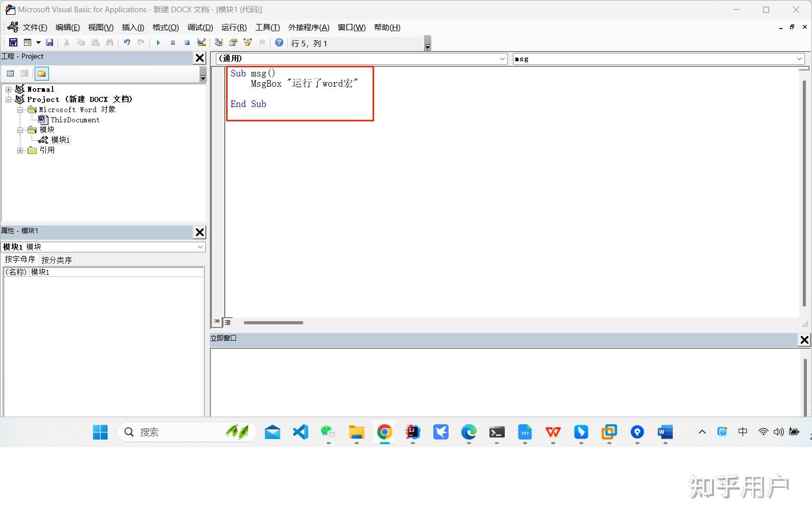Switch to the 按分类序 tab

(57, 260)
